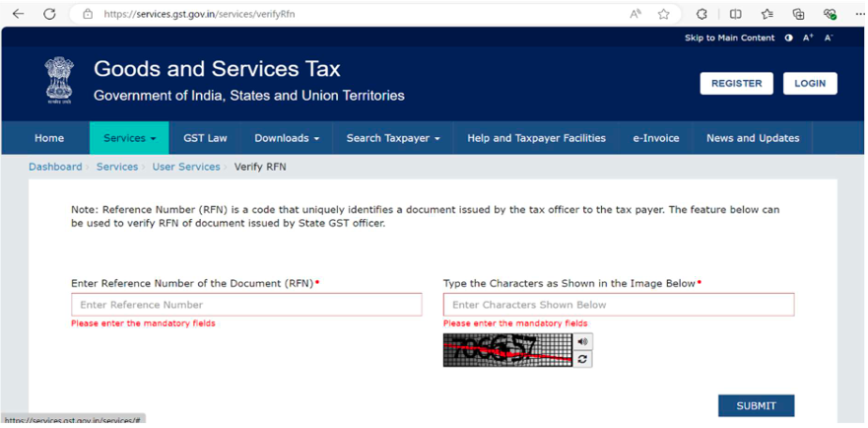
Task: Click the national emblem logo
Action: 59,81
